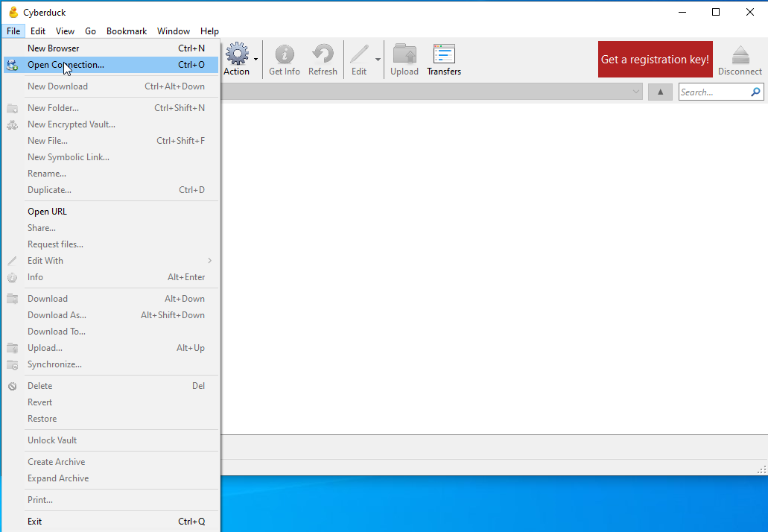The width and height of the screenshot is (768, 532).
Task: Click in the Search field
Action: coord(714,92)
